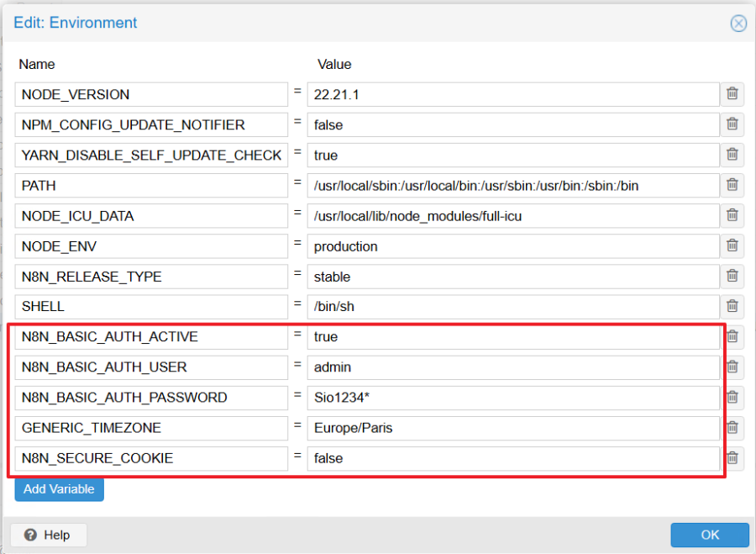Focus the Europe/Paris timezone value field

pyautogui.click(x=512, y=428)
